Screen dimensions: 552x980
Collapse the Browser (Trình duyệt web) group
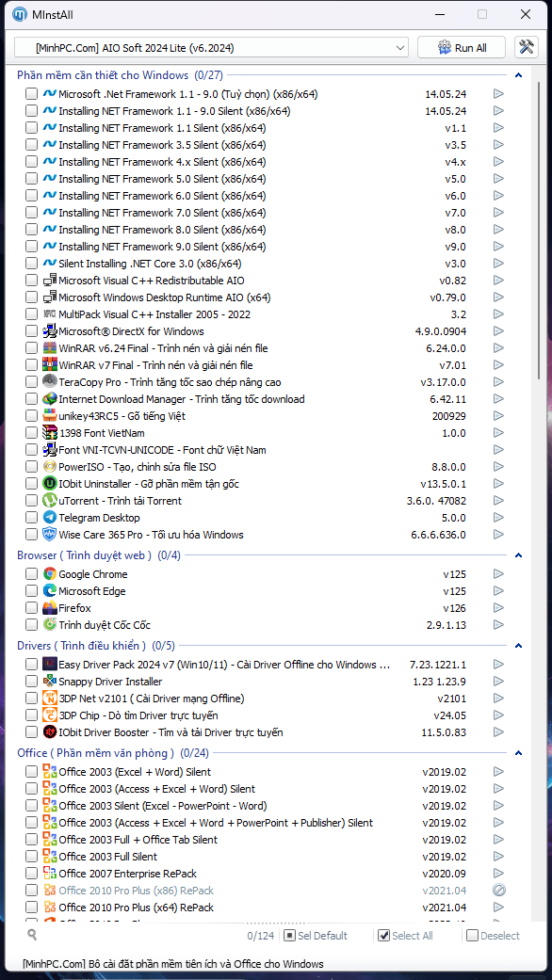point(518,555)
